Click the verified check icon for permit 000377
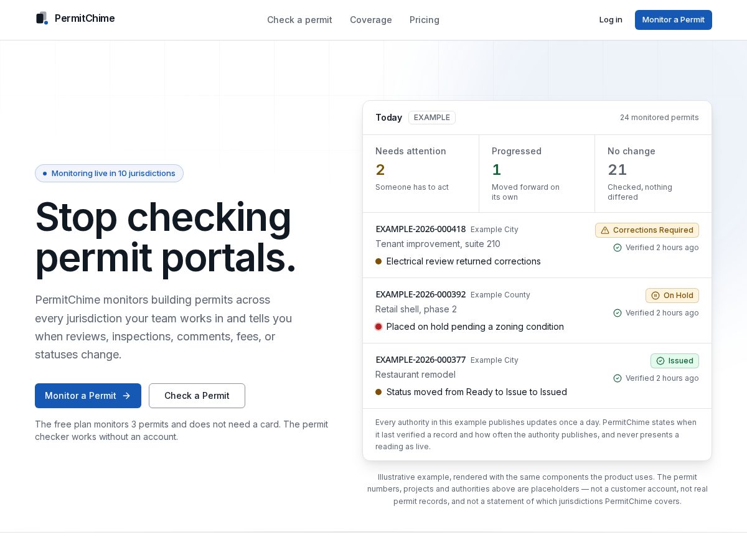Screen dimensions: 747x560 click(618, 378)
